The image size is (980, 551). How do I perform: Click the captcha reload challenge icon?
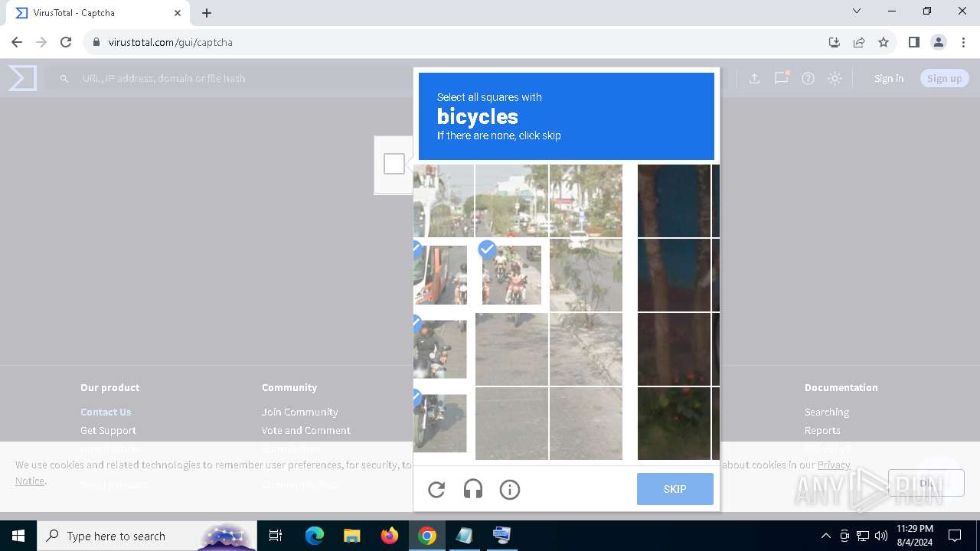tap(436, 490)
